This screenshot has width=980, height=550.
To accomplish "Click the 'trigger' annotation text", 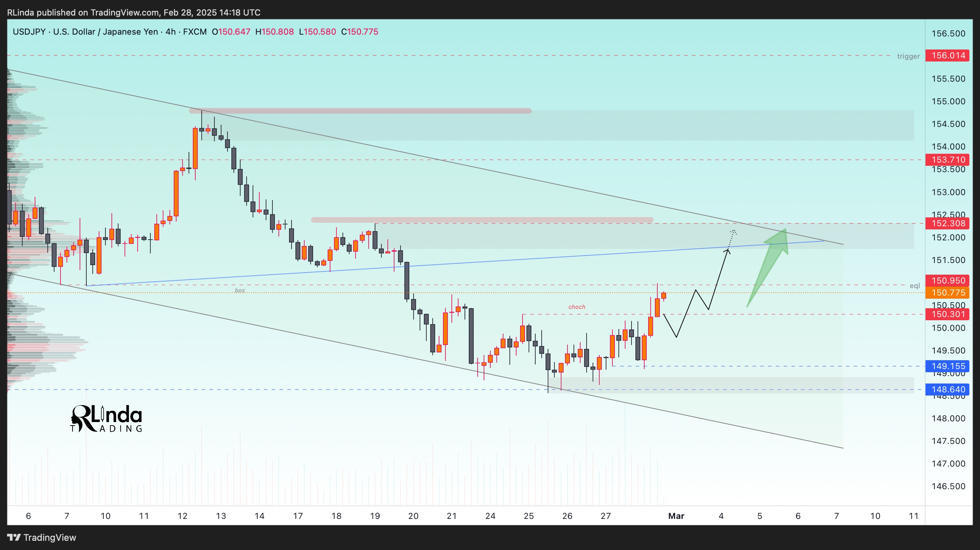I will 908,56.
